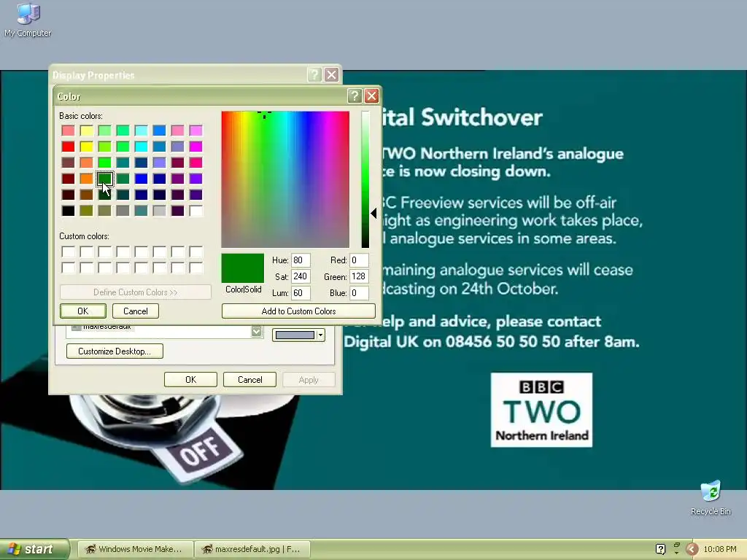Open the Recycle Bin desktop icon
The height and width of the screenshot is (560, 747).
click(711, 498)
